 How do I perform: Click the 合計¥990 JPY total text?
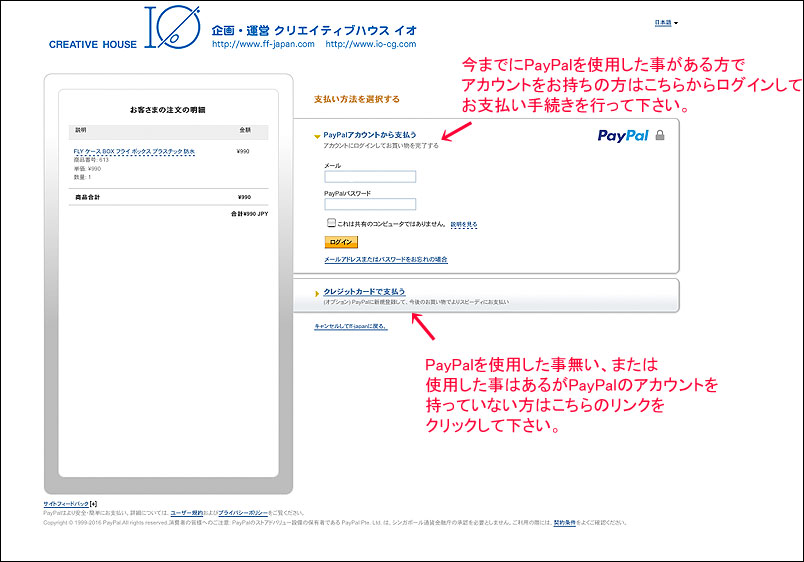click(x=249, y=214)
